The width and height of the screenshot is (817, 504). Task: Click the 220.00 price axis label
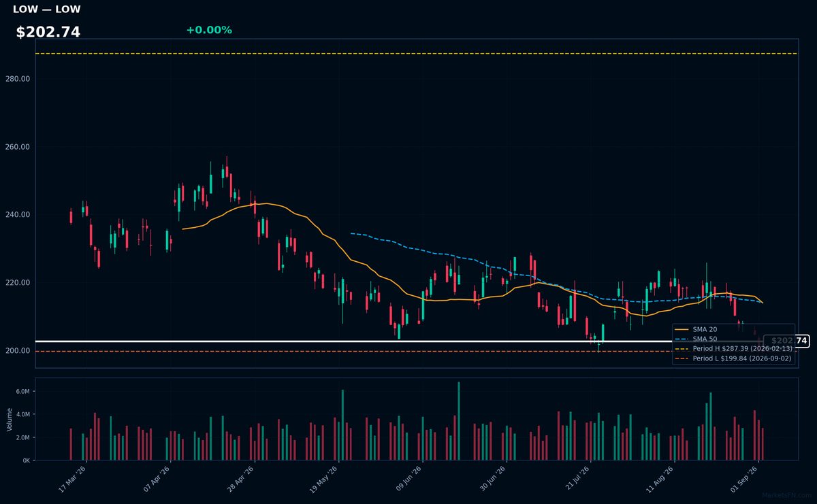click(x=17, y=283)
